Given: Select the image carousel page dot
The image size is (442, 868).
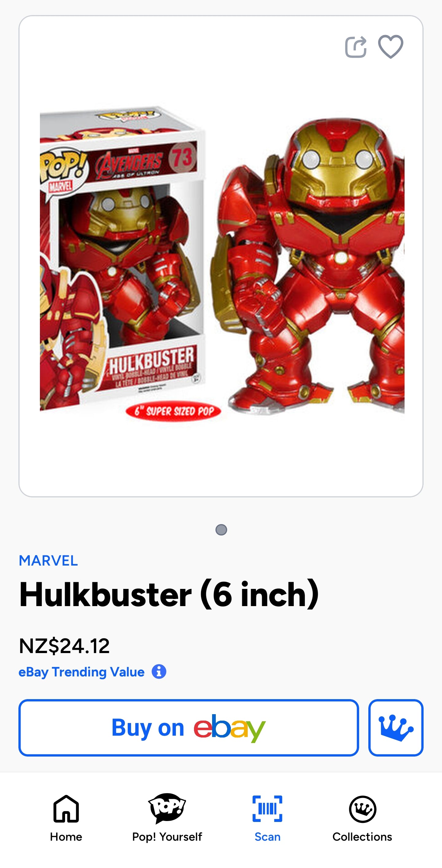Looking at the screenshot, I should [221, 530].
